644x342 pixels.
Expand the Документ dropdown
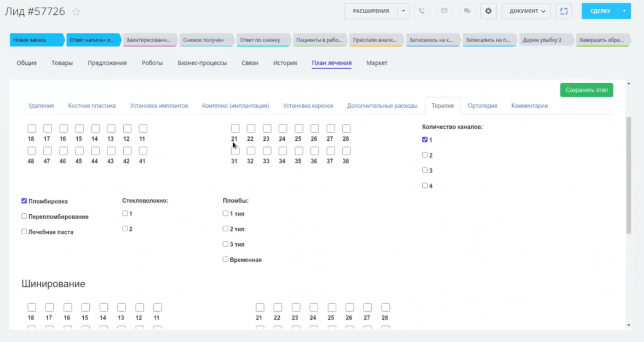(526, 11)
